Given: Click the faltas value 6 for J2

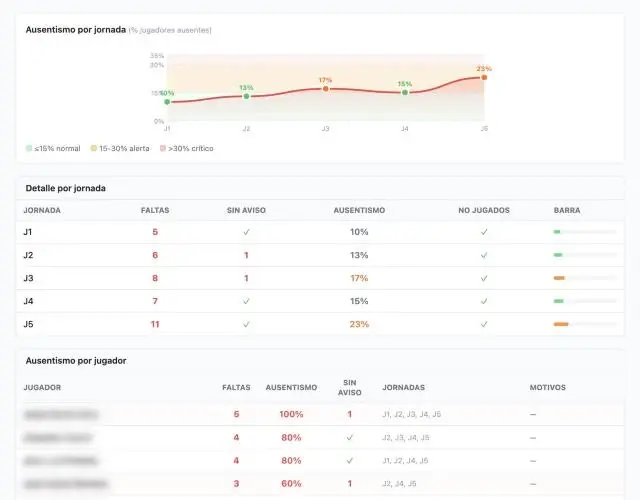Looking at the screenshot, I should click(x=155, y=255).
